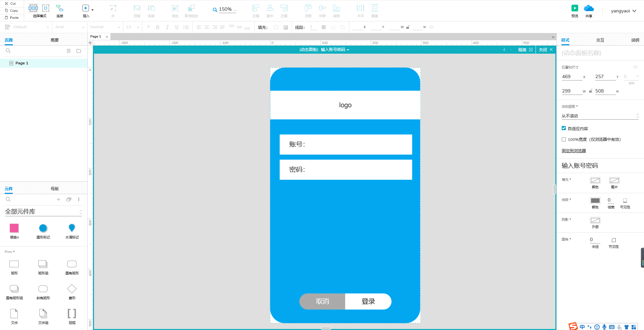The width and height of the screenshot is (644, 330).
Task: Click the 垂直 distribute vertically icon
Action: (x=375, y=8)
